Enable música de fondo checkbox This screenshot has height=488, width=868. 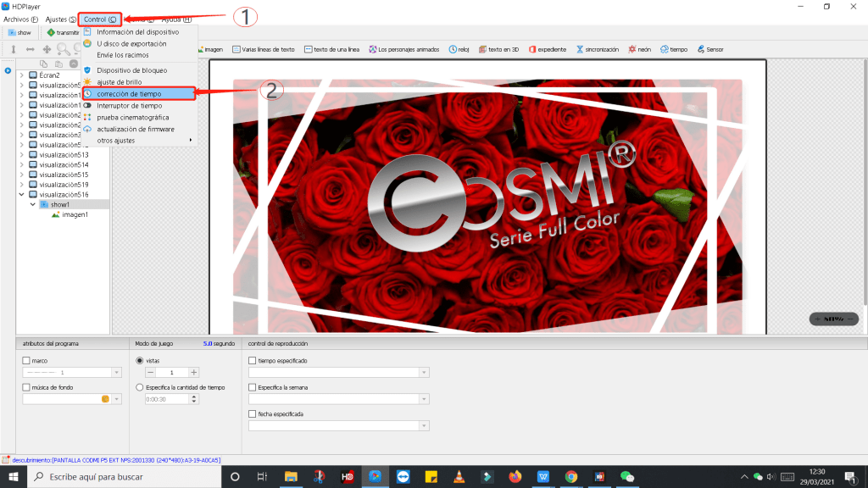pyautogui.click(x=26, y=387)
